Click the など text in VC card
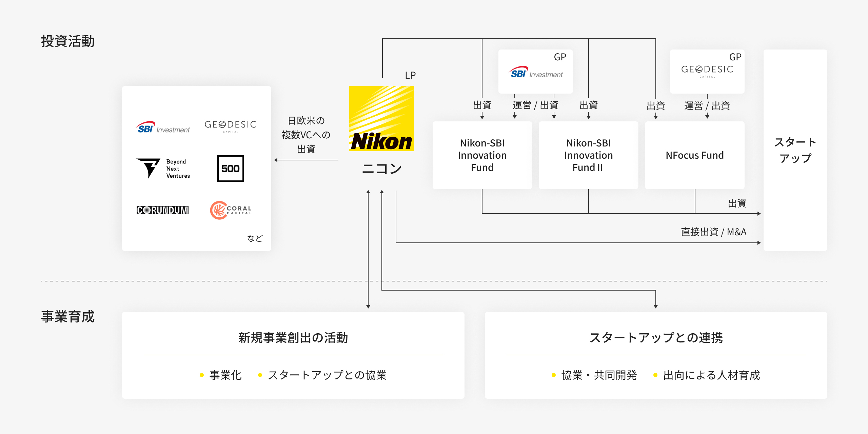Image resolution: width=868 pixels, height=434 pixels. pyautogui.click(x=255, y=238)
